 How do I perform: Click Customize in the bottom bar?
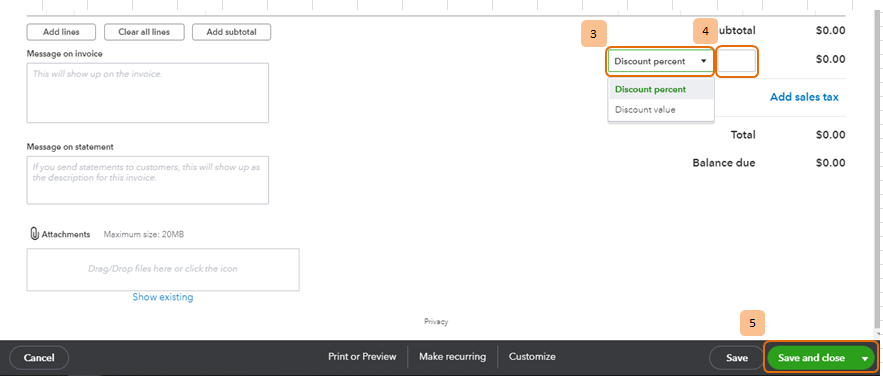tap(532, 357)
